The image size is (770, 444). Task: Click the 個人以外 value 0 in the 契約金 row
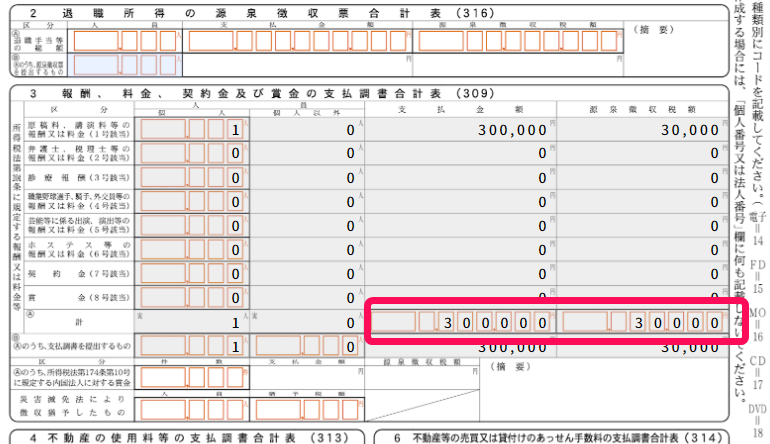point(350,274)
